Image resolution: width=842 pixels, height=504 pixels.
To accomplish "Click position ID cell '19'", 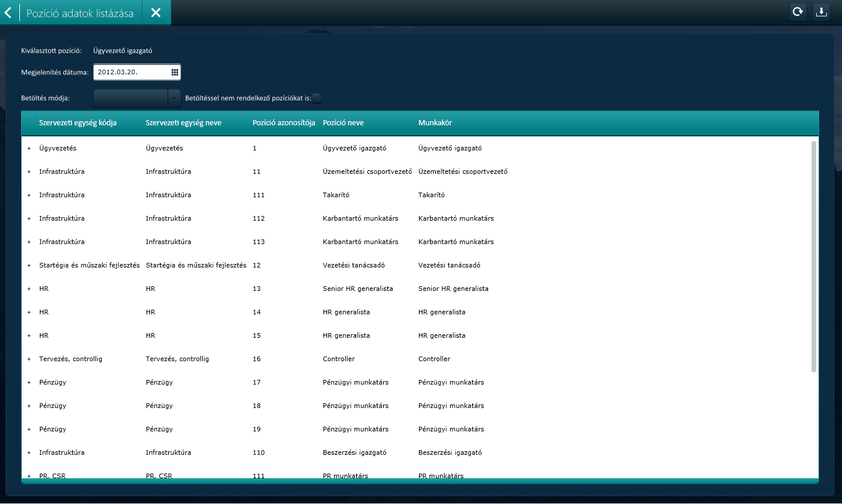I will [257, 429].
